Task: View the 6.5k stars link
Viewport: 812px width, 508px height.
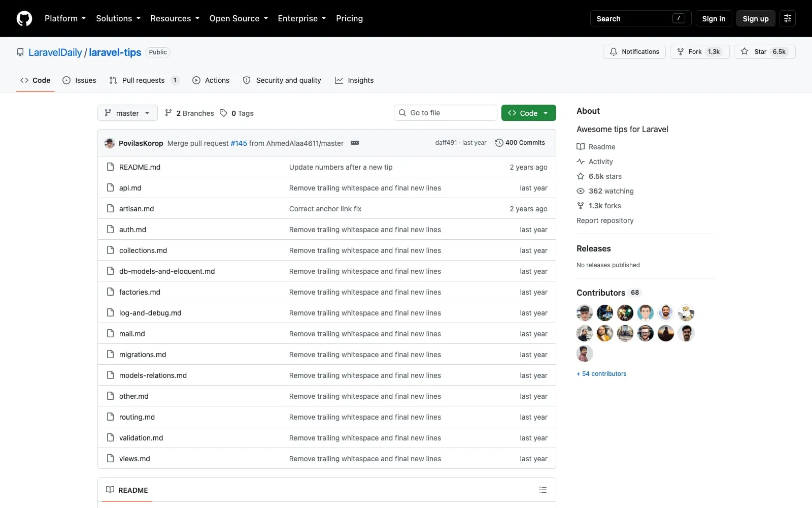Action: tap(599, 176)
